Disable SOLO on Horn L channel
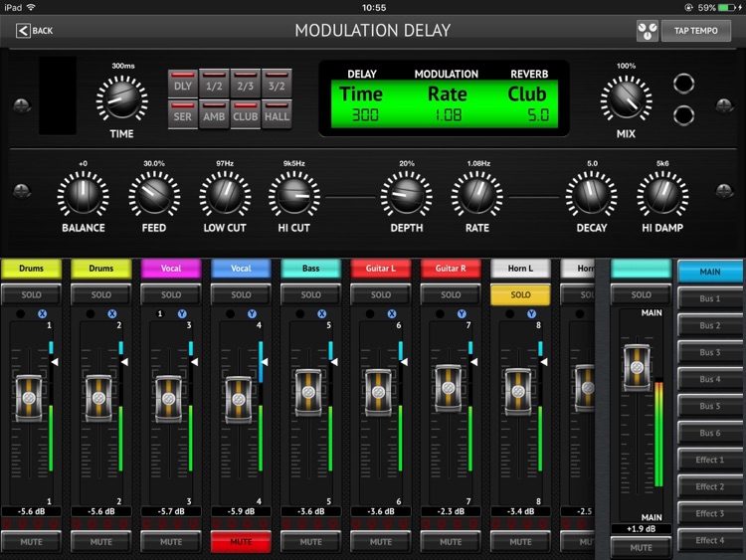Image resolution: width=746 pixels, height=560 pixels. [520, 294]
